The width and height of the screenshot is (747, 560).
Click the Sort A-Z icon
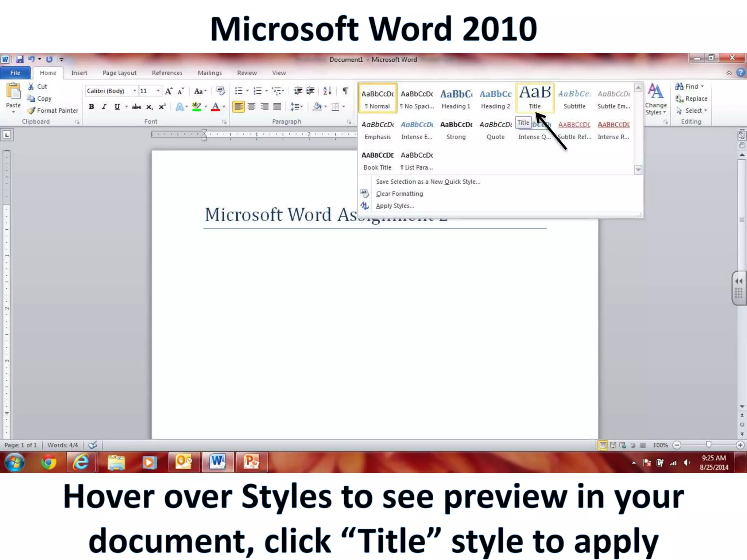click(x=327, y=91)
